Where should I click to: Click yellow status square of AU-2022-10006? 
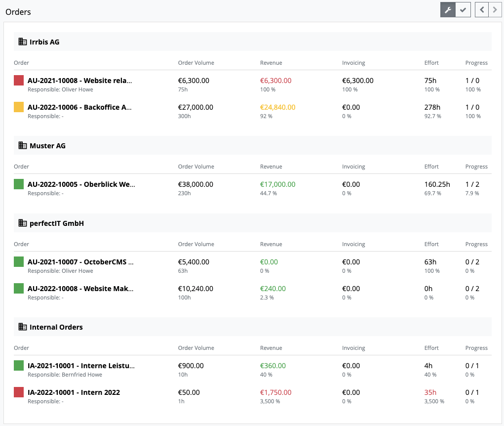click(x=19, y=107)
